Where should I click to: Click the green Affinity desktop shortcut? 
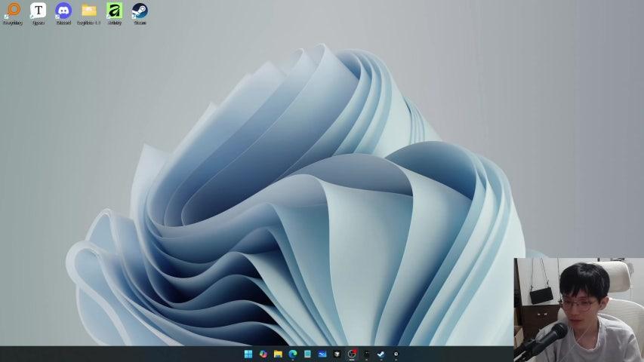[x=114, y=11]
